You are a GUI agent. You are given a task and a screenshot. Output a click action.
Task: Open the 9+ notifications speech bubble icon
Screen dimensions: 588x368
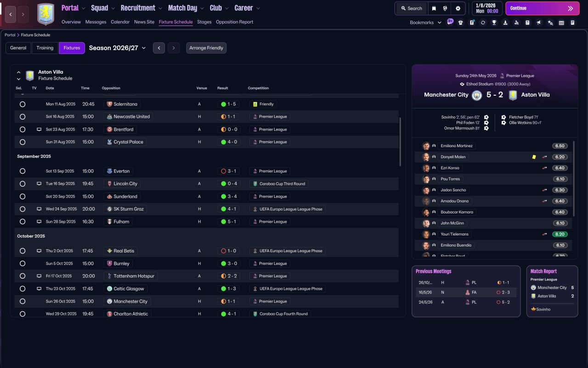coord(450,22)
